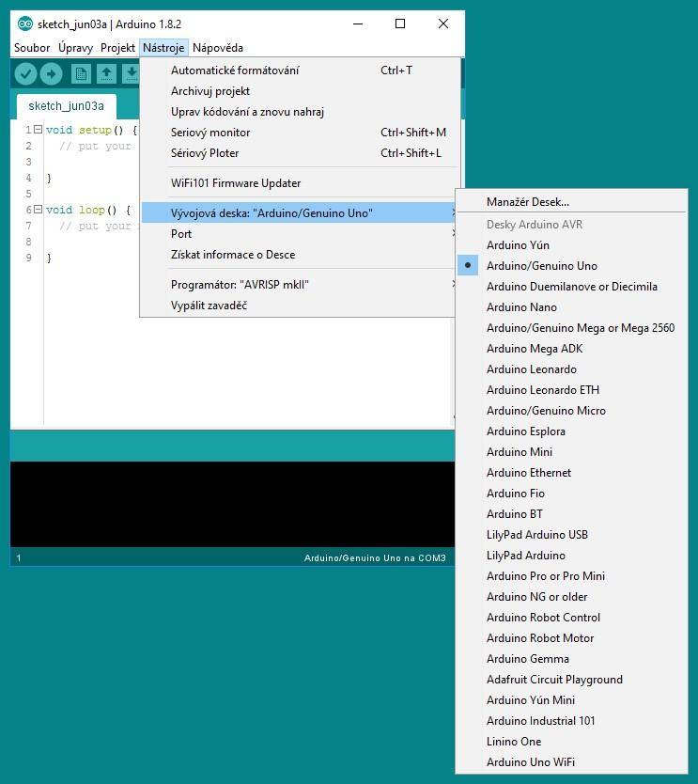Image resolution: width=698 pixels, height=784 pixels.
Task: Close the Nástroje menu
Action: (x=163, y=48)
